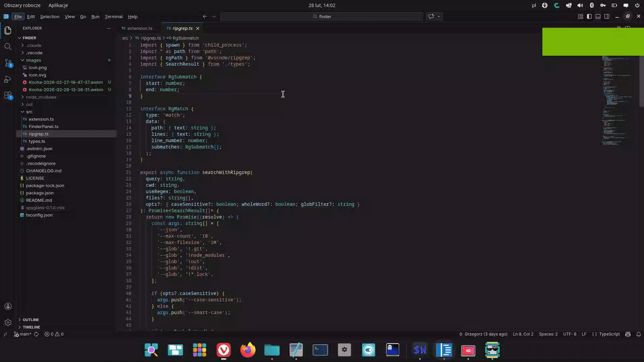Open the Search panel in the Activity Bar
Image resolution: width=644 pixels, height=362 pixels.
pyautogui.click(x=8, y=46)
